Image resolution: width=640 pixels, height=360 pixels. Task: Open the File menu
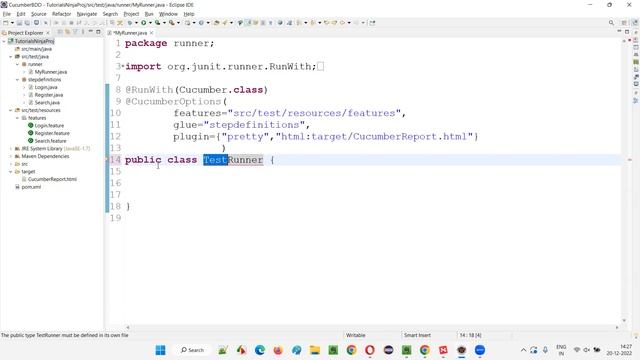coord(7,14)
